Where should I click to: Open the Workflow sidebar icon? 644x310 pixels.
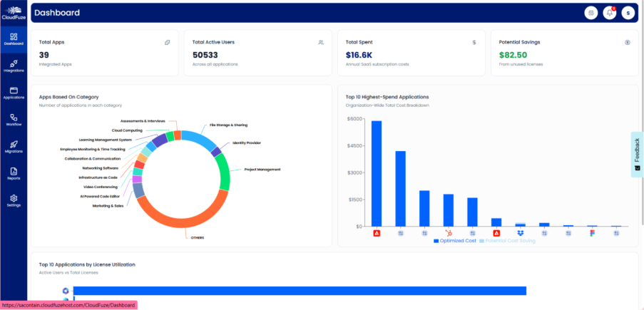pos(14,119)
